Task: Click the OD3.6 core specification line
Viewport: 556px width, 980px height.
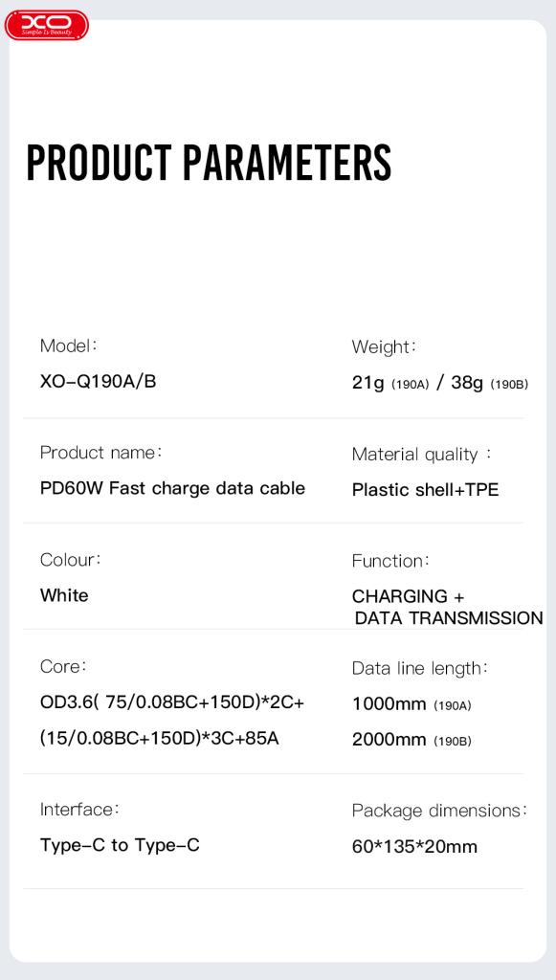Action: 172,702
